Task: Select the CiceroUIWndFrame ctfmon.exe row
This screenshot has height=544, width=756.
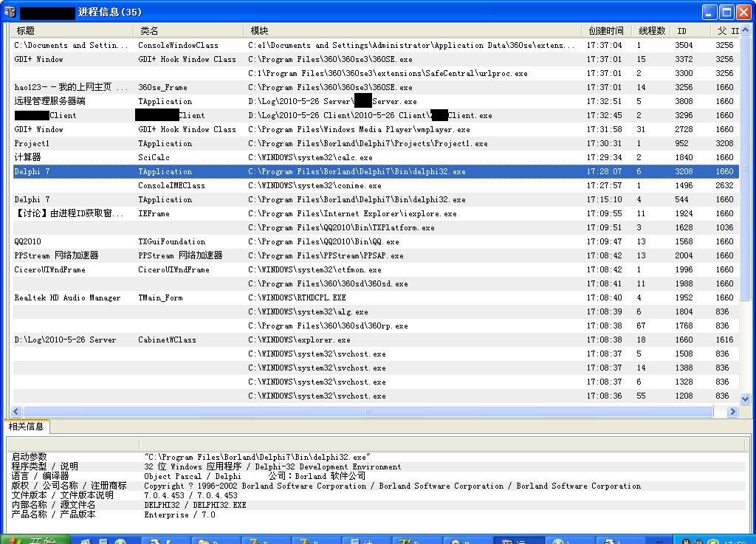Action: coord(376,270)
